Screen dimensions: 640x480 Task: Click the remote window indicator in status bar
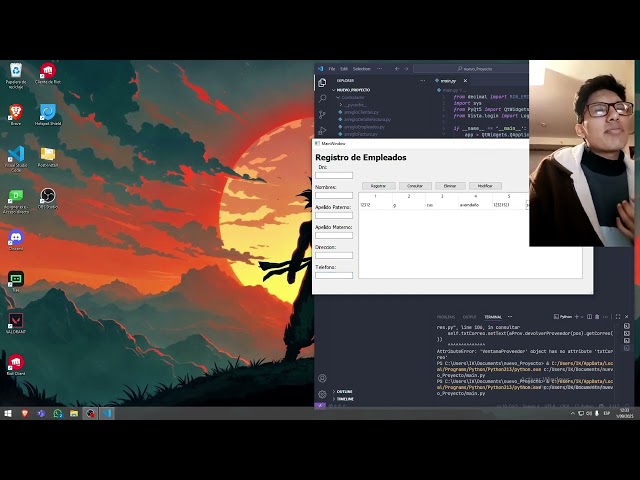(x=320, y=406)
